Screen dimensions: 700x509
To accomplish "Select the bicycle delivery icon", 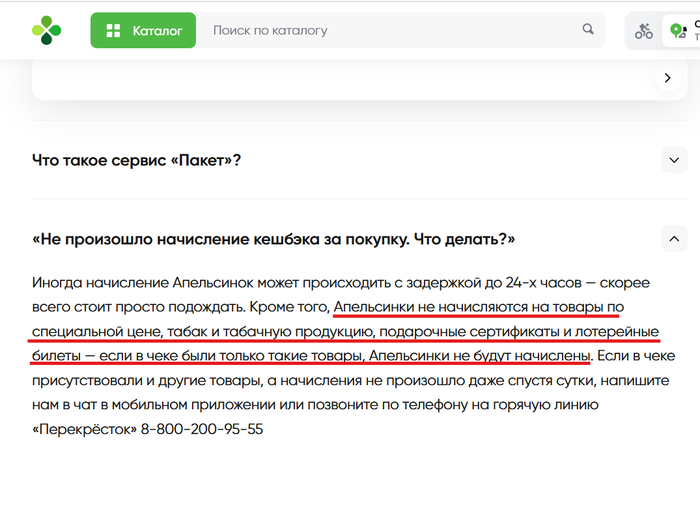I will pos(644,31).
